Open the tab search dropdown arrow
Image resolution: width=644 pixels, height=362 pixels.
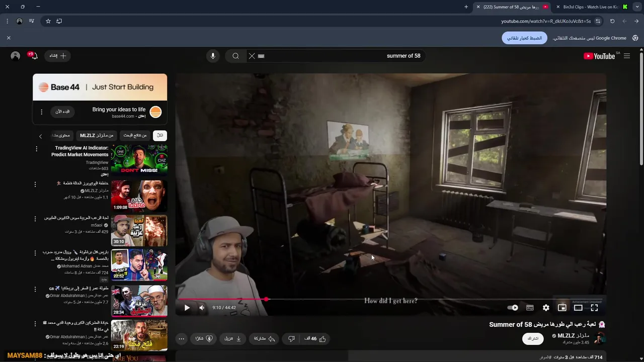click(637, 7)
